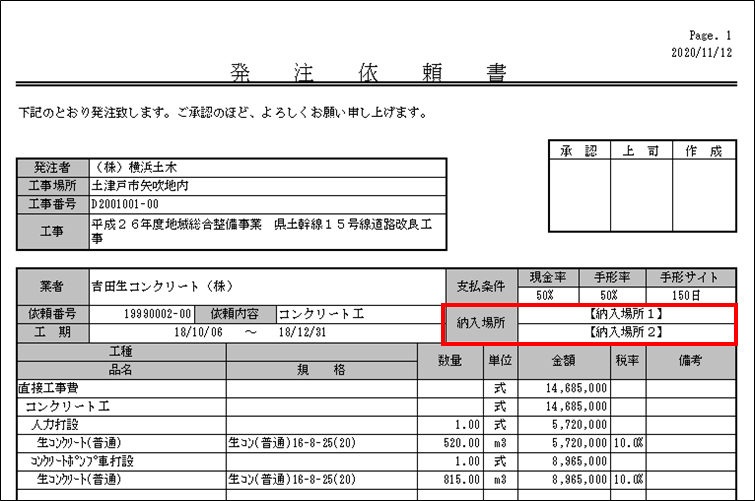Click the 依頼内容 value コンクリート工

[x=321, y=314]
